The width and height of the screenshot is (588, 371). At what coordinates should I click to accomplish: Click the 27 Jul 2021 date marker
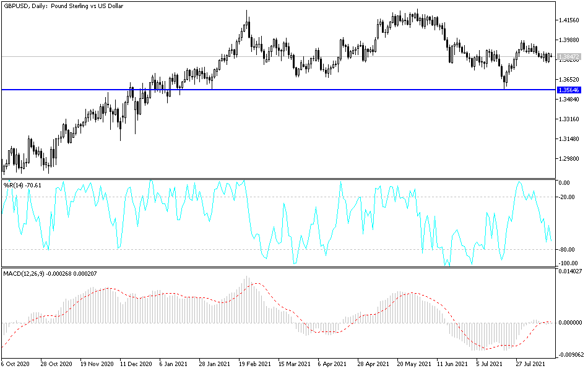[x=530, y=364]
